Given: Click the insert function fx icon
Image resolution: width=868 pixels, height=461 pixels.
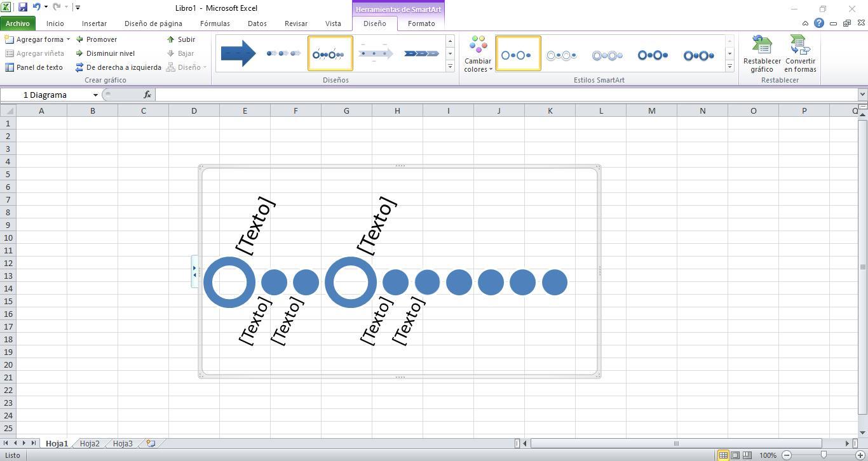Looking at the screenshot, I should pos(147,95).
